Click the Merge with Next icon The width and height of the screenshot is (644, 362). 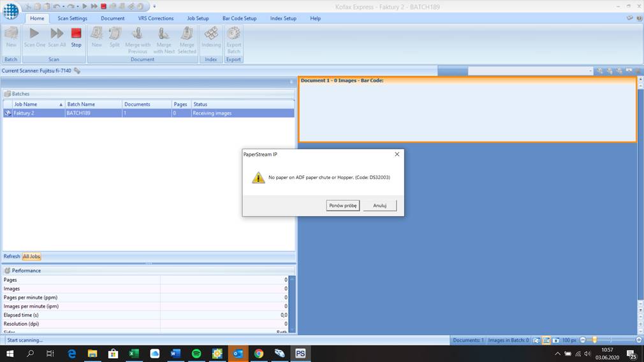coord(163,33)
